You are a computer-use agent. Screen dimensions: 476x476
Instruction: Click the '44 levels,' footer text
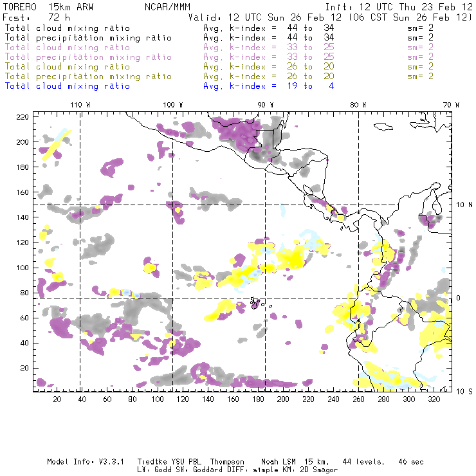pyautogui.click(x=363, y=462)
